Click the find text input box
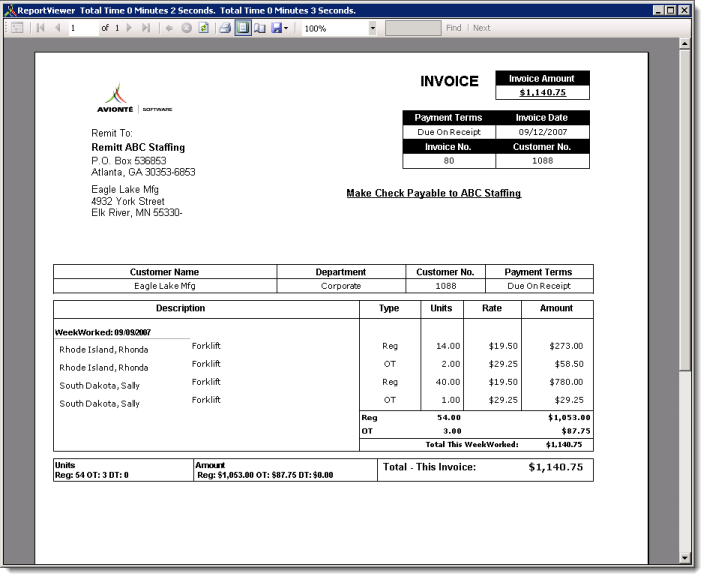This screenshot has width=706, height=579. 413,28
